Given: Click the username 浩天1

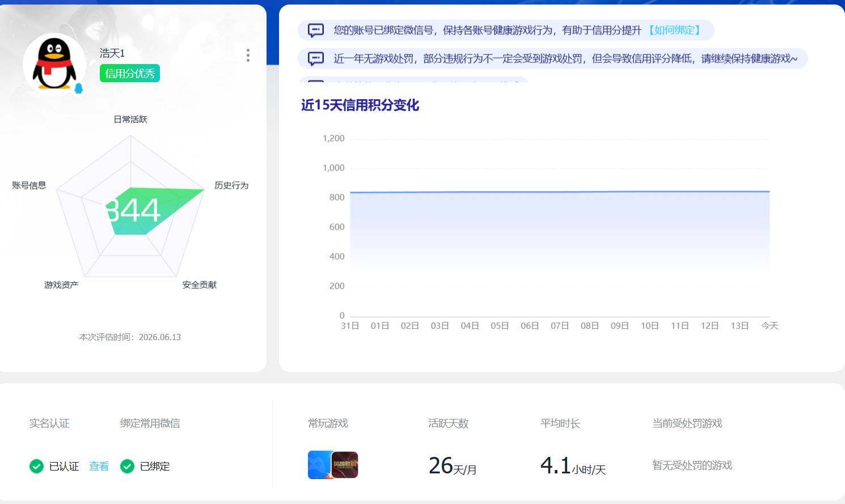Looking at the screenshot, I should (112, 53).
